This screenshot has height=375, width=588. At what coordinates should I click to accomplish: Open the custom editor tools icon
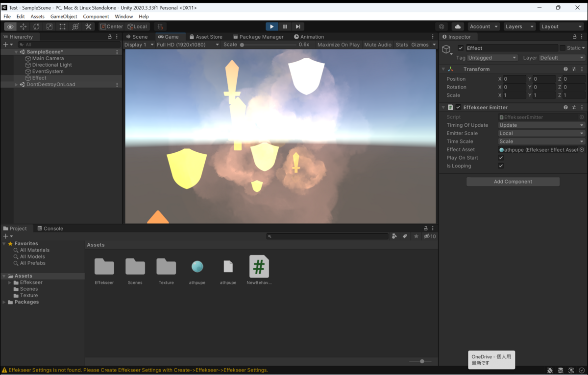click(88, 26)
